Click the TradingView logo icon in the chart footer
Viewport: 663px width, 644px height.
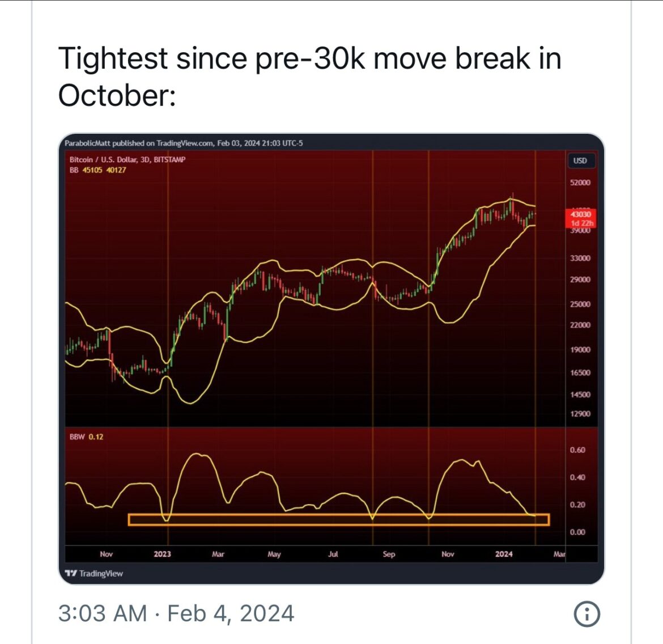pyautogui.click(x=71, y=573)
